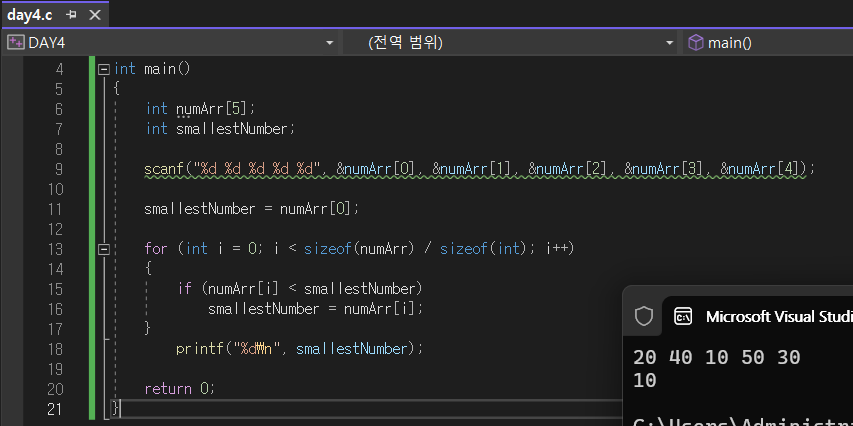853x426 pixels.
Task: Click the return 0 statement
Action: (x=180, y=388)
